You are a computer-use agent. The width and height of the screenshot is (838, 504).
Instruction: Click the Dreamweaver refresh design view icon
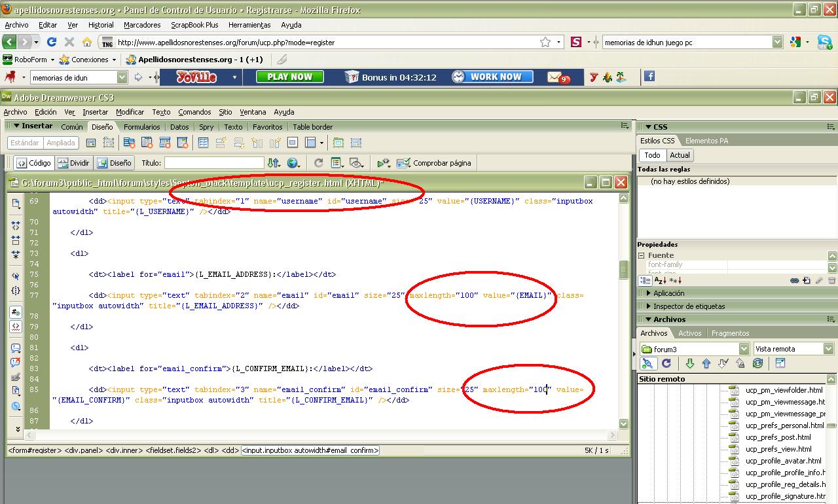tap(319, 163)
